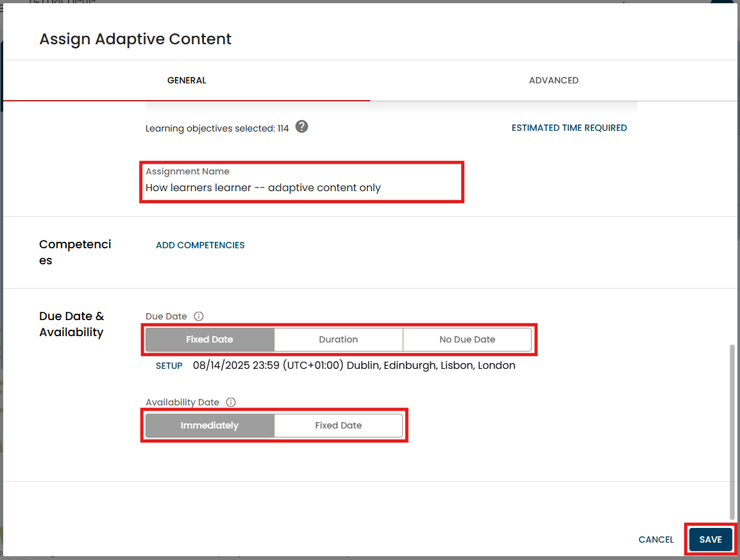Save the adaptive content assignment
The image size is (740, 560).
pos(711,539)
